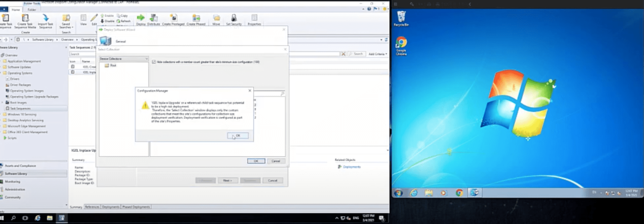Click the Edit pencil ribbon icon

94,20
